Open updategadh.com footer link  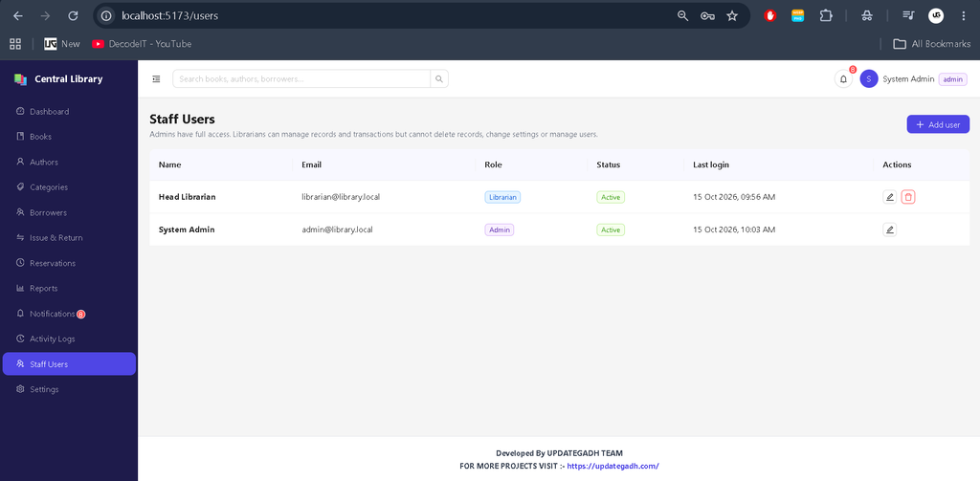pos(613,466)
